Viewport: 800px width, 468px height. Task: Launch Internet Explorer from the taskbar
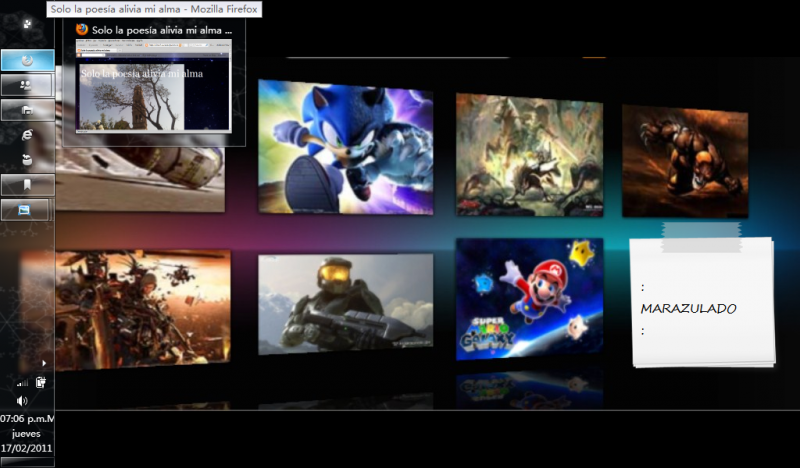click(x=27, y=134)
